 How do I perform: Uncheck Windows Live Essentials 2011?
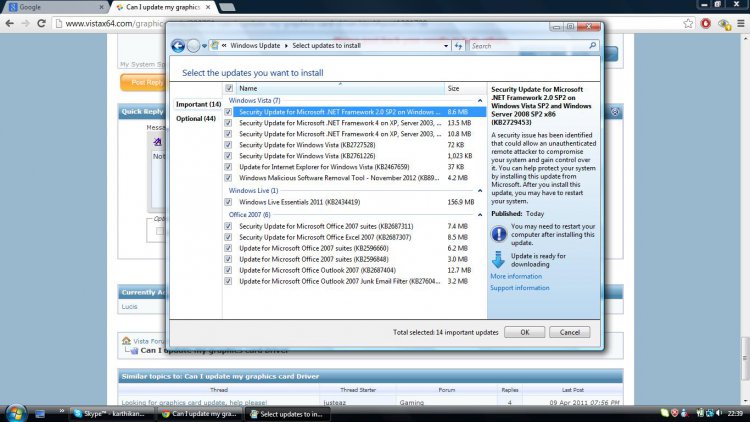[228, 202]
